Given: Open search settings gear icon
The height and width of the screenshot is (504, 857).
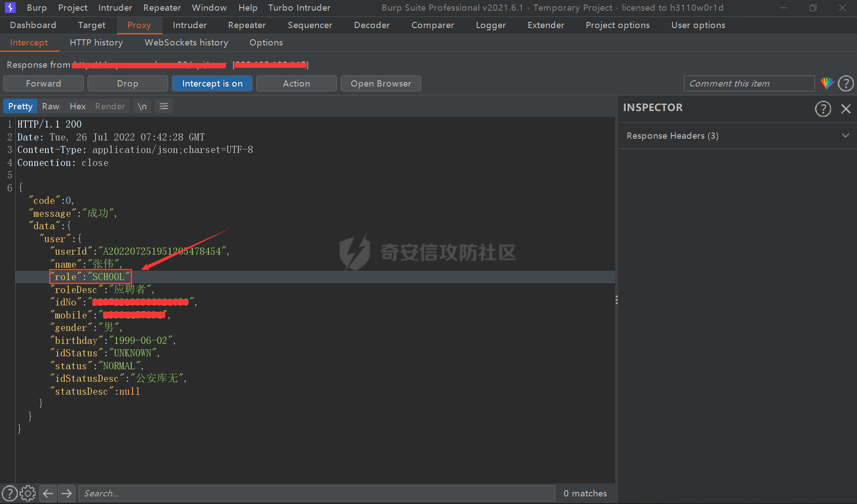Looking at the screenshot, I should coord(28,493).
